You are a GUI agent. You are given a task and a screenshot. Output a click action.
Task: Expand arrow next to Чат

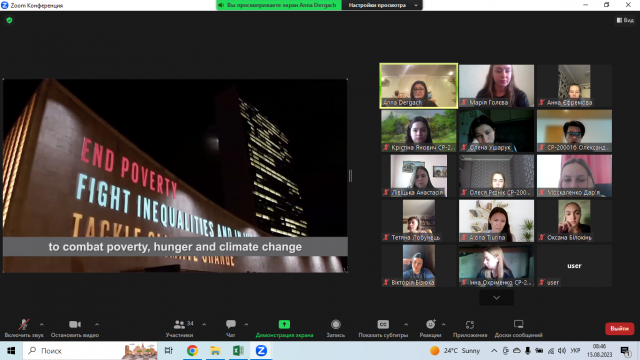click(x=246, y=324)
